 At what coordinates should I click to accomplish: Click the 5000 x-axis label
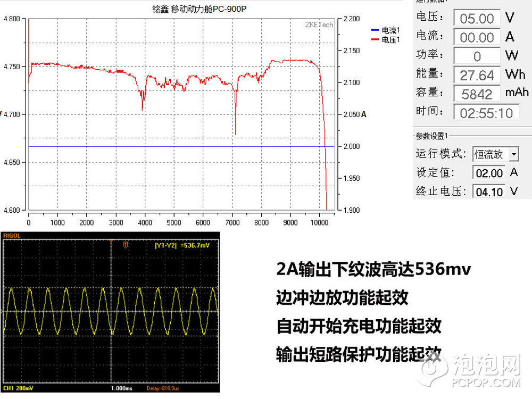point(174,222)
